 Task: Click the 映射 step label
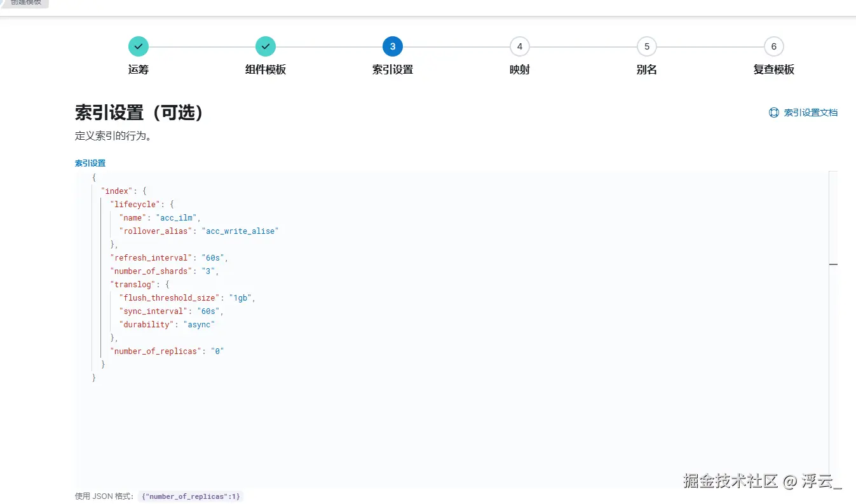520,70
